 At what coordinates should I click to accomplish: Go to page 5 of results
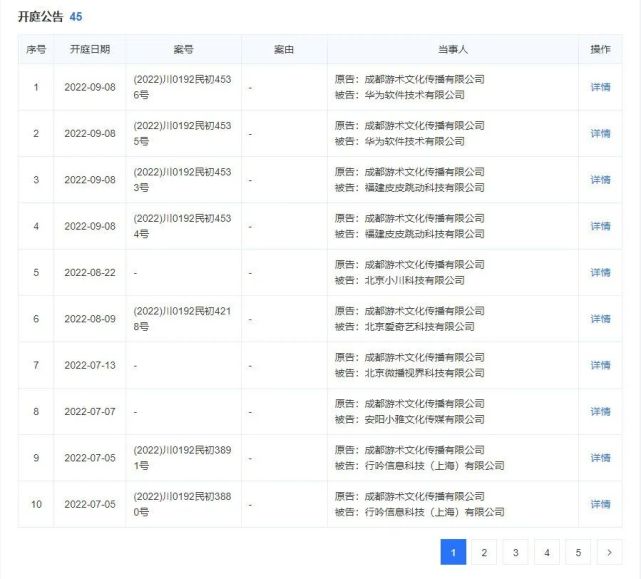[578, 552]
